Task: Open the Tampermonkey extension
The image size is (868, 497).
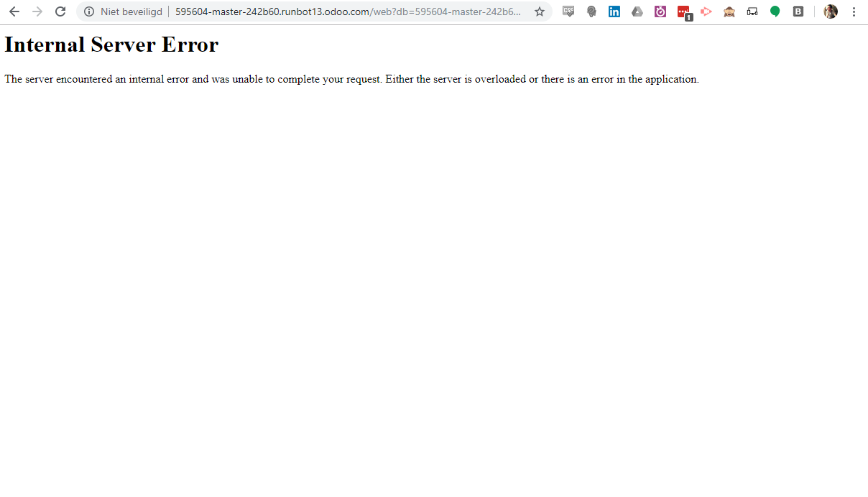Action: point(729,11)
